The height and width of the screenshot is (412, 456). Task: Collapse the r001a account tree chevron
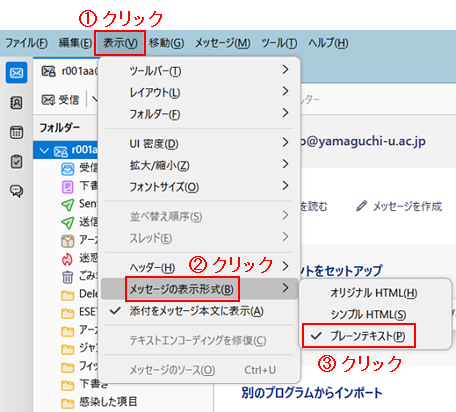point(44,151)
